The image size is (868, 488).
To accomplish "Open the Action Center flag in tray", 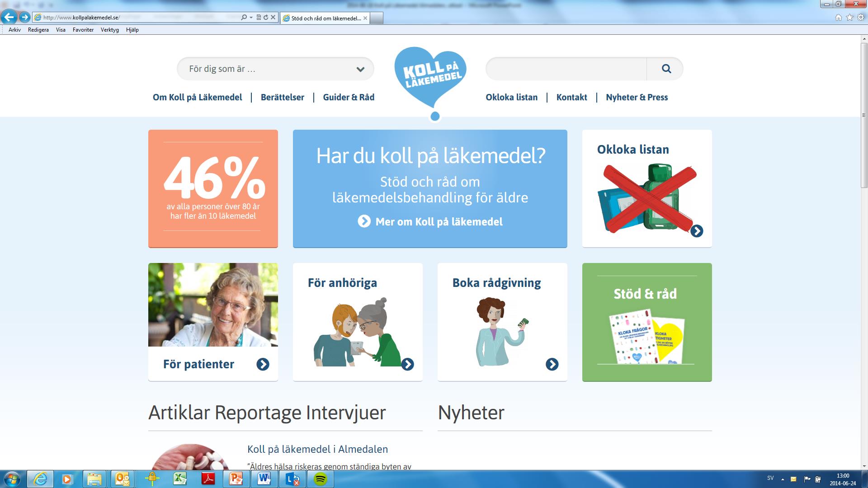I will pyautogui.click(x=807, y=479).
